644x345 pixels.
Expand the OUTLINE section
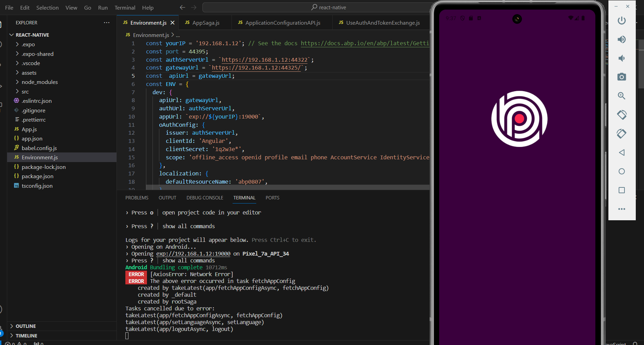[26, 326]
